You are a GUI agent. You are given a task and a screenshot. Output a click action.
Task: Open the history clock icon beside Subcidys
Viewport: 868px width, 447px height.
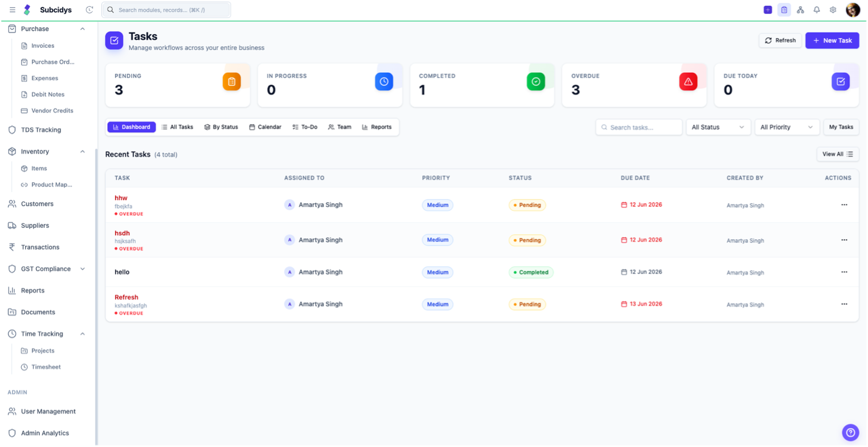89,10
